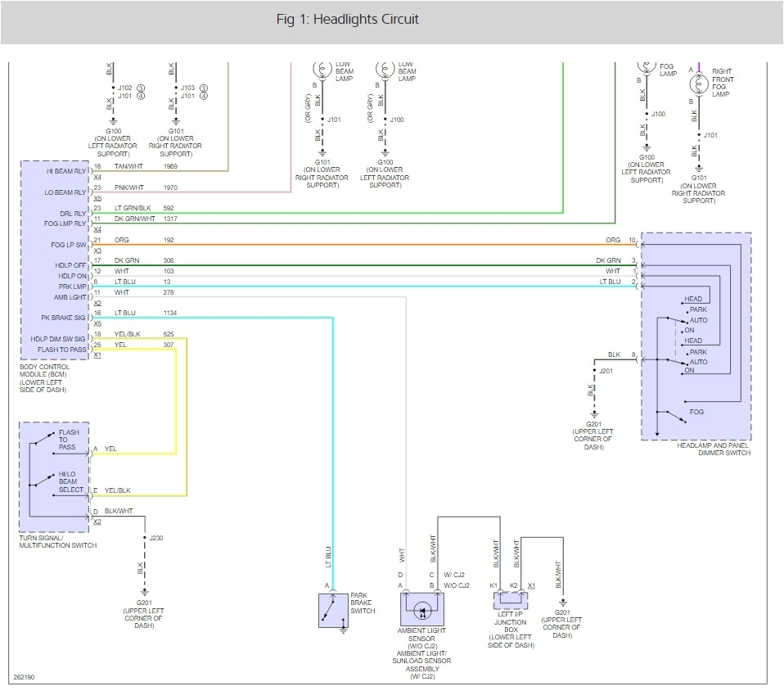
Task: Select the Fig 1: Headlights Circuit title bar
Action: [x=348, y=19]
